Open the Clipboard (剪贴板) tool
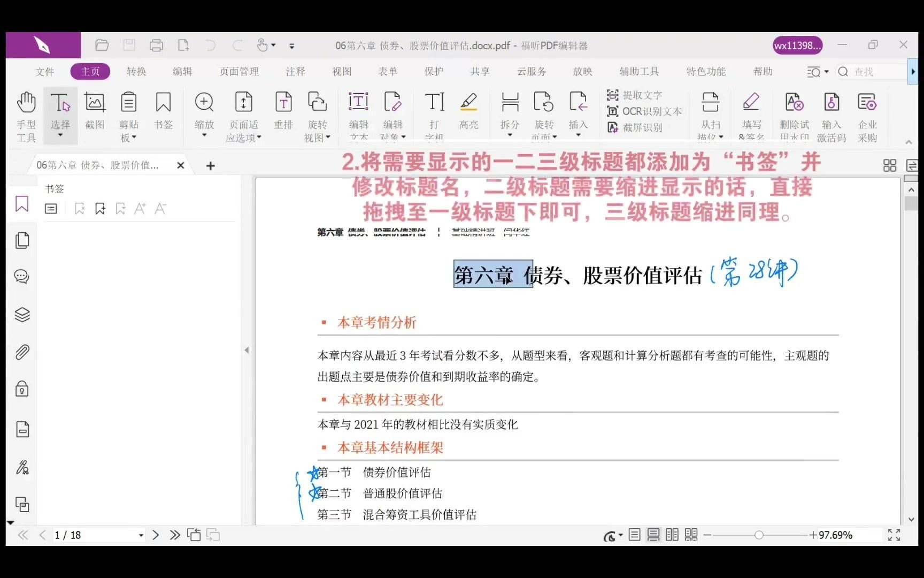Image resolution: width=924 pixels, height=578 pixels. [x=128, y=116]
